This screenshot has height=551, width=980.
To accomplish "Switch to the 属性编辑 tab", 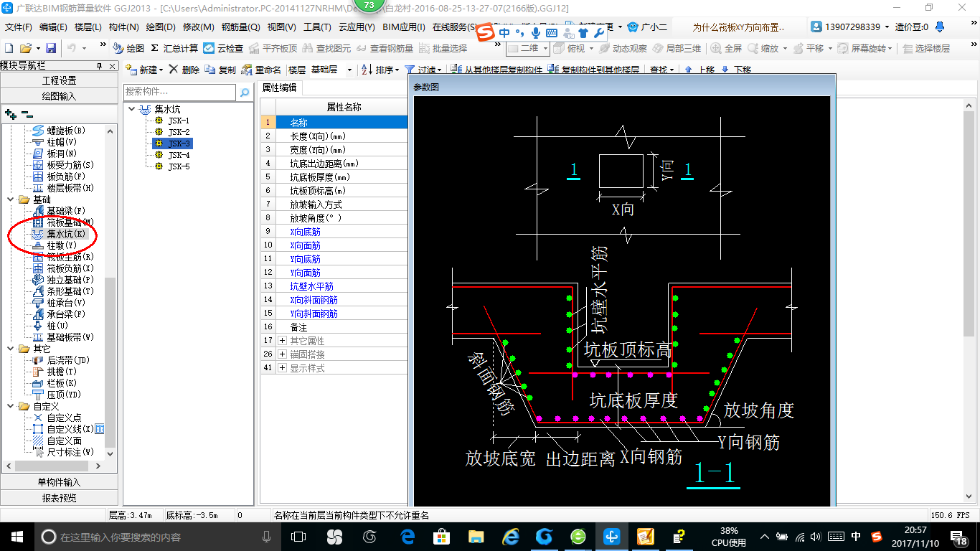I will point(279,88).
